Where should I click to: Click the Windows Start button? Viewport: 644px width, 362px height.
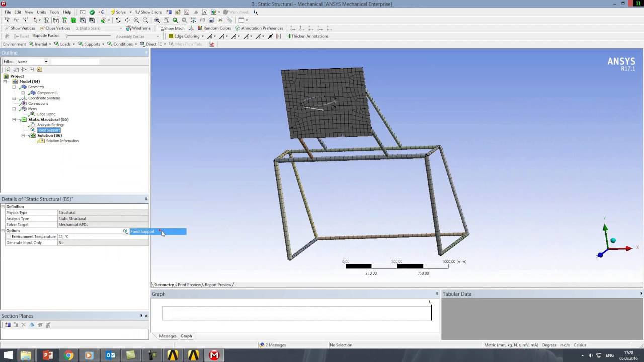(8, 355)
